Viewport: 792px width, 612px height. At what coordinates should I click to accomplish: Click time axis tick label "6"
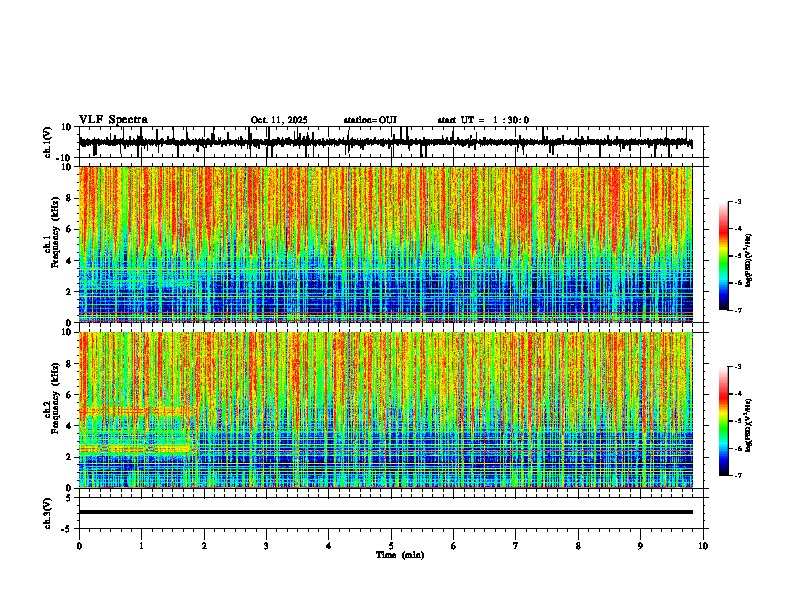click(x=454, y=546)
